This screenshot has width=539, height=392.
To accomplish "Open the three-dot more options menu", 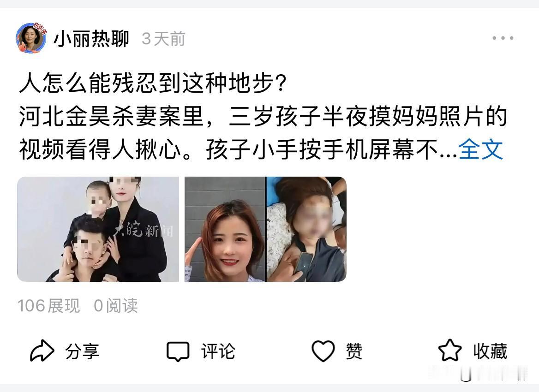I will (x=503, y=38).
